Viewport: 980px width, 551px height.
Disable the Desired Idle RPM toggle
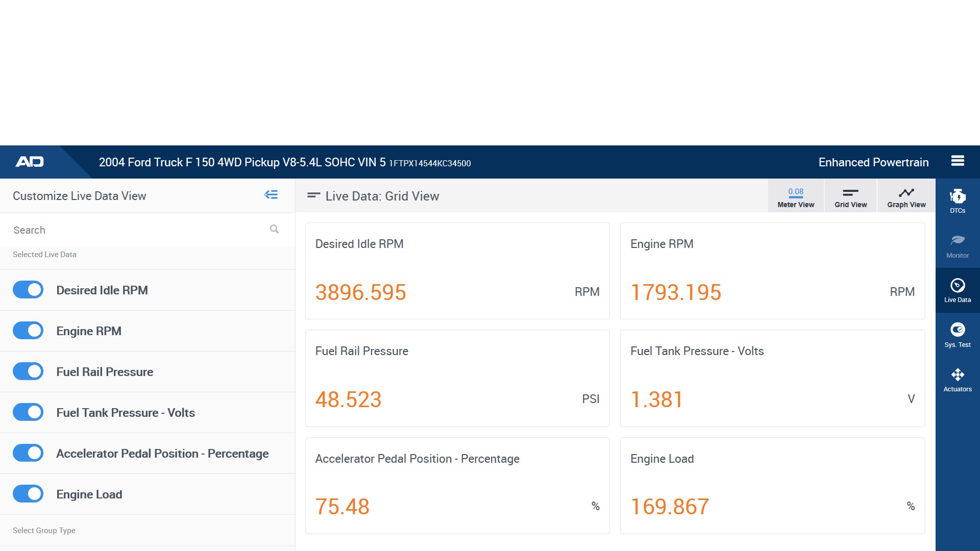(x=28, y=290)
